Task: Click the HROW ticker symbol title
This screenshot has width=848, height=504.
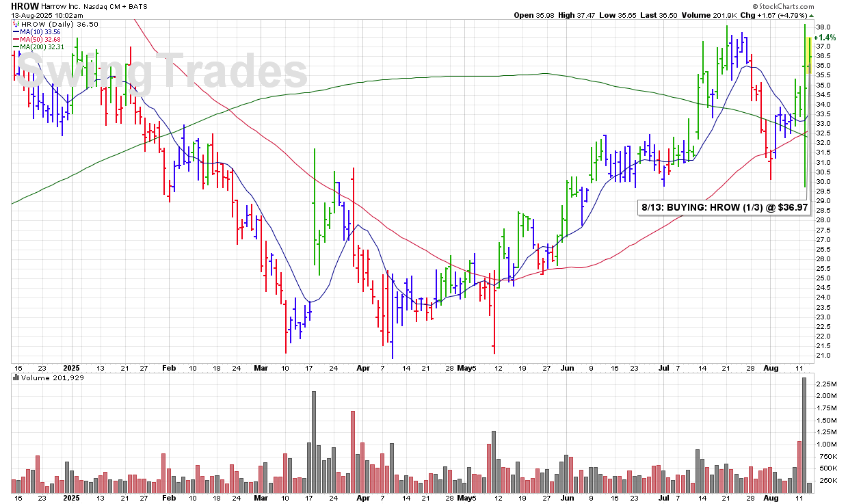Action: (24, 5)
